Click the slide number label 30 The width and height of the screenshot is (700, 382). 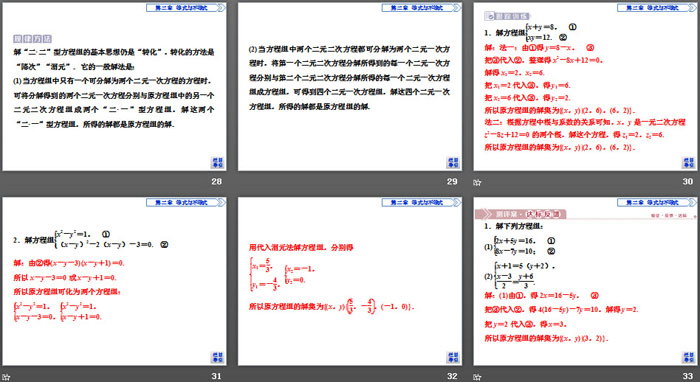tap(688, 182)
